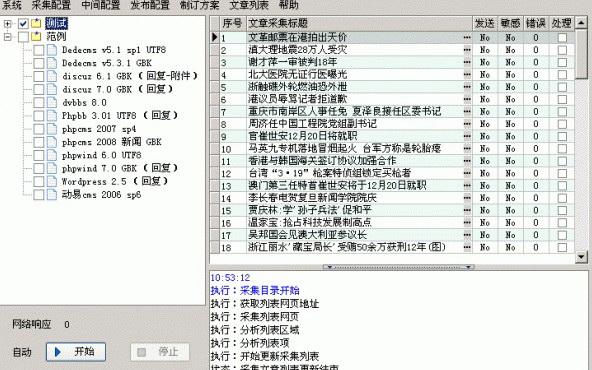Click the phpcms 2007 sp4 document icon

(x=52, y=129)
